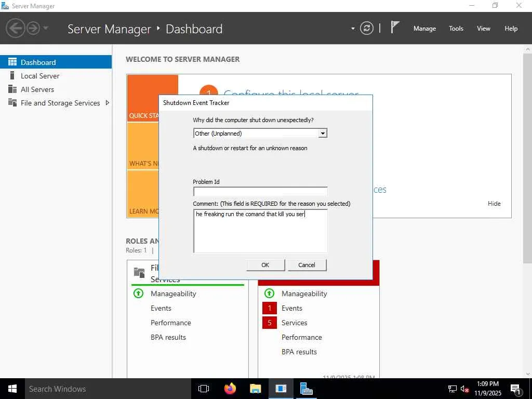The image size is (532, 399).
Task: Click the Local Server icon
Action: click(12, 75)
